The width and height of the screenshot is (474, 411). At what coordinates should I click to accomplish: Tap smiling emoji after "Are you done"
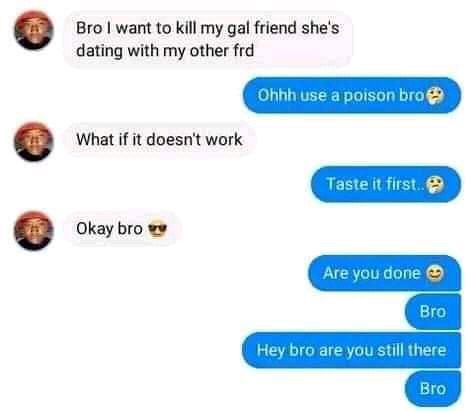click(x=434, y=273)
